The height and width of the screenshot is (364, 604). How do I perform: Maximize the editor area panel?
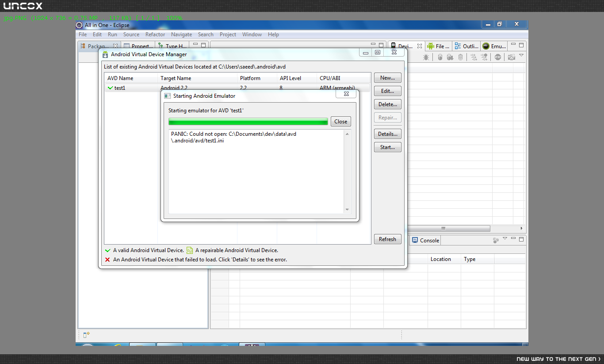pos(382,45)
